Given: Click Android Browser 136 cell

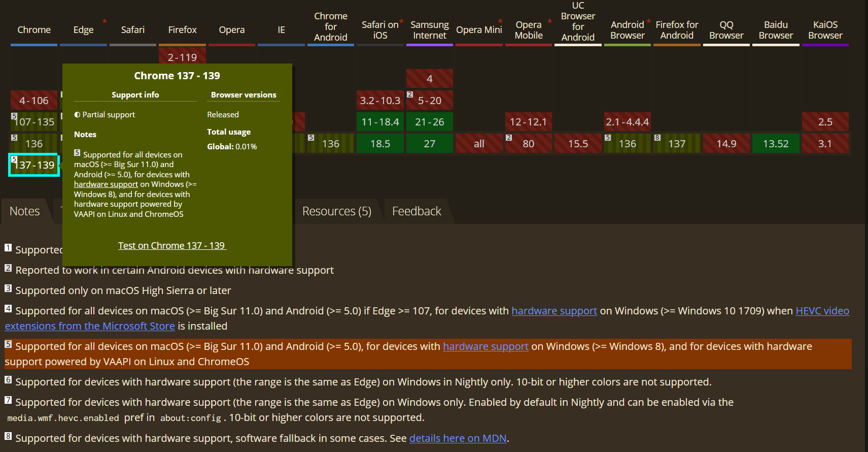Looking at the screenshot, I should [x=628, y=144].
